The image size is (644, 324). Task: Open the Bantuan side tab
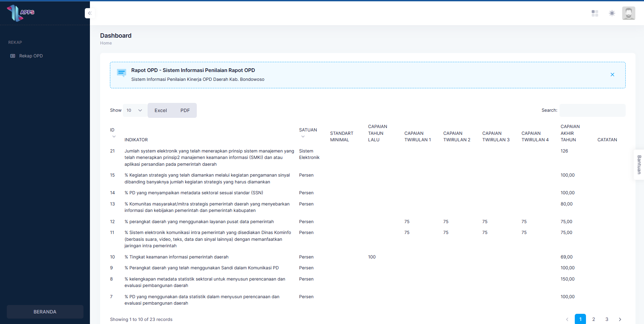coord(639,165)
